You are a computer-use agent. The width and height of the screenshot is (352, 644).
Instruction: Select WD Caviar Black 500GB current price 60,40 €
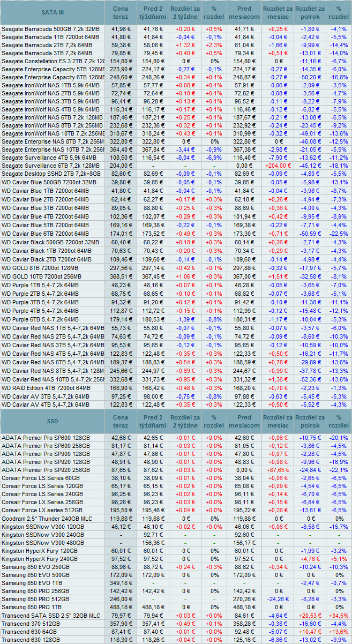[x=121, y=242]
